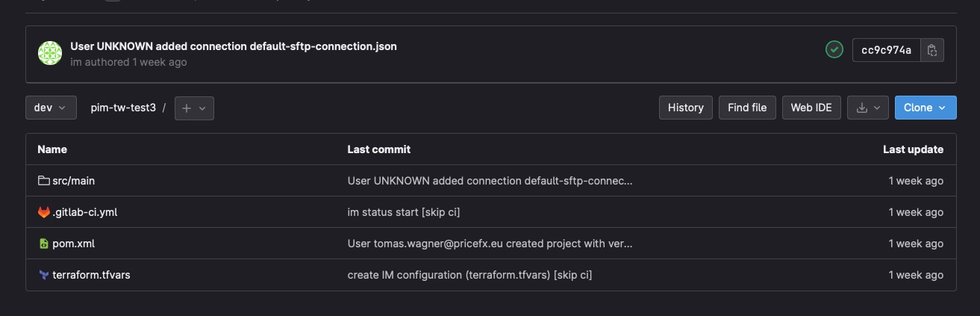Click the green pipeline passed status icon
980x316 pixels.
click(834, 50)
